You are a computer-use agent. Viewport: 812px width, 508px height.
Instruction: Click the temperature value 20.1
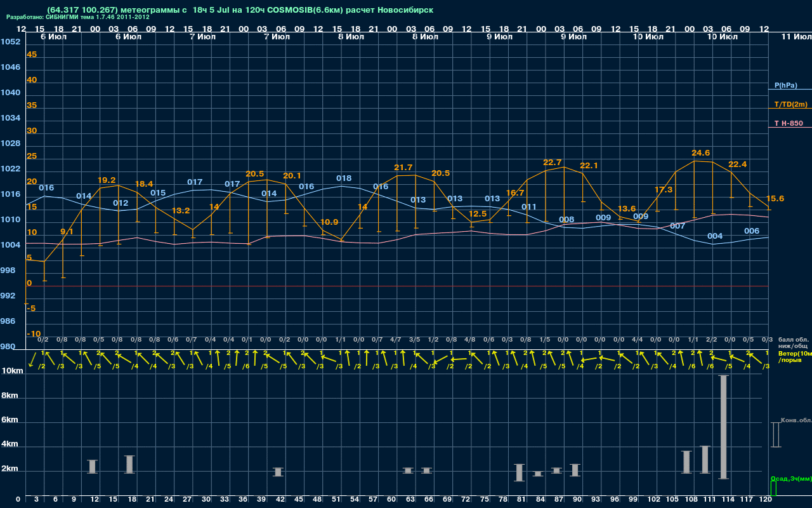(292, 175)
